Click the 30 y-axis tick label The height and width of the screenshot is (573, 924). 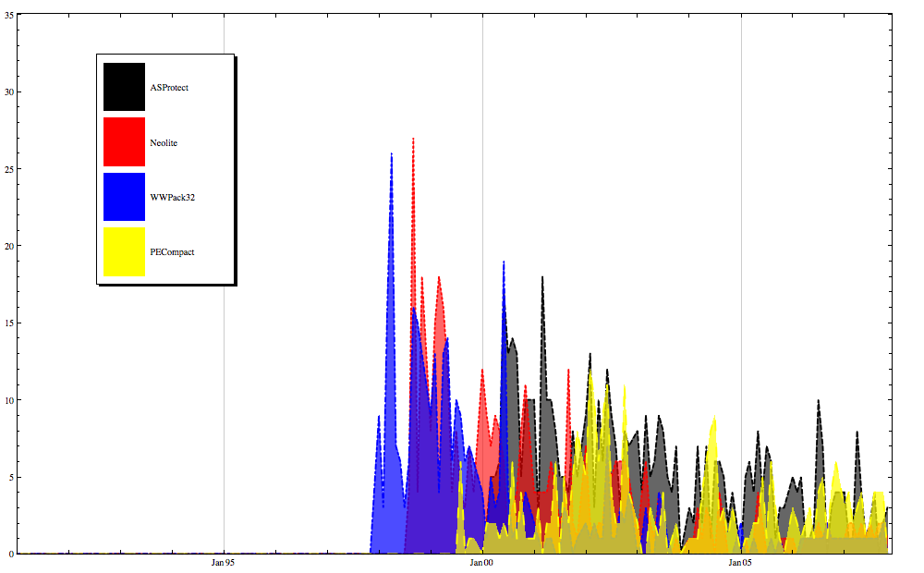click(x=9, y=92)
